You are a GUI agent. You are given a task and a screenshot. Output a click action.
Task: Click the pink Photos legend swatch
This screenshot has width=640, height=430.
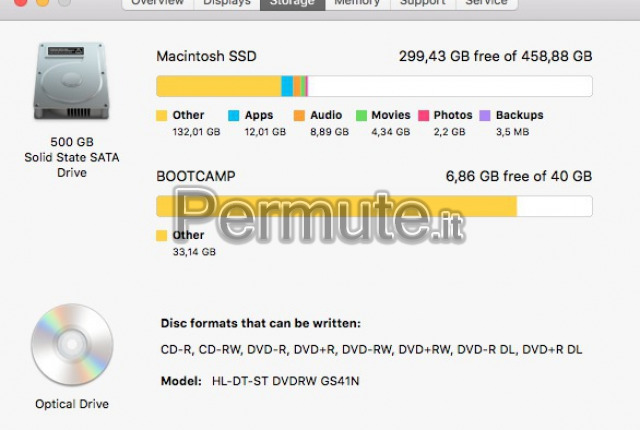424,115
